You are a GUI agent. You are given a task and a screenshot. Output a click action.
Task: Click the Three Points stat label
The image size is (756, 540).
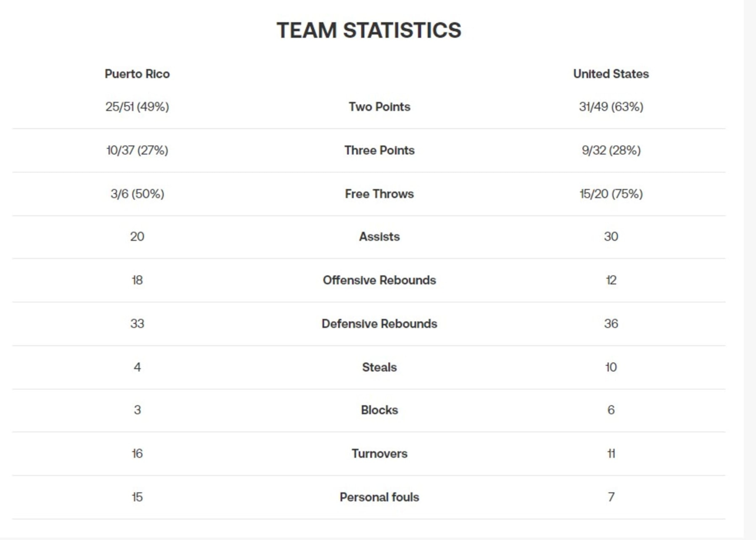coord(379,150)
